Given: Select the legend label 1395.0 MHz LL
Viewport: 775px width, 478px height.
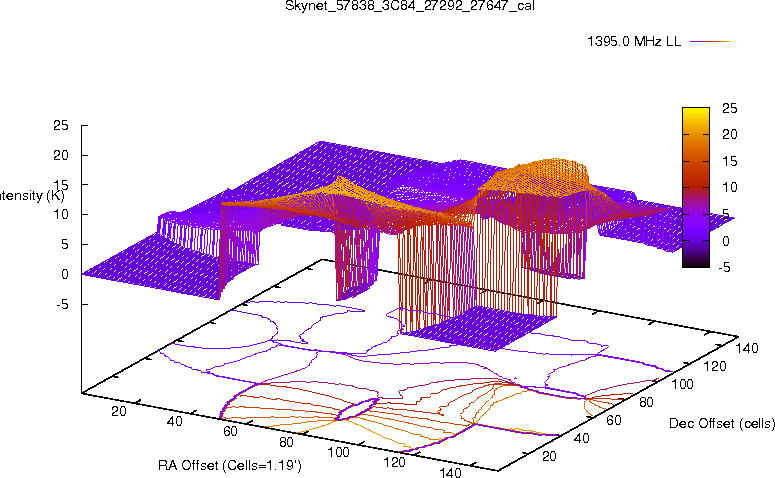Looking at the screenshot, I should (x=634, y=41).
